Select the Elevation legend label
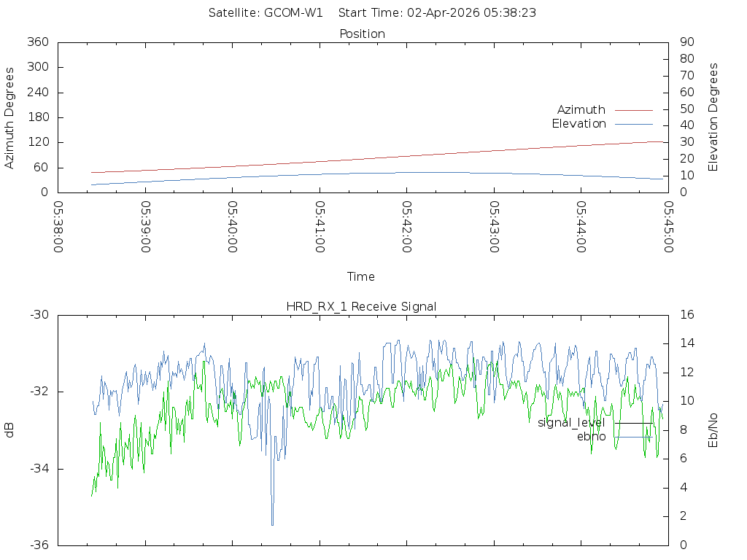 click(578, 124)
